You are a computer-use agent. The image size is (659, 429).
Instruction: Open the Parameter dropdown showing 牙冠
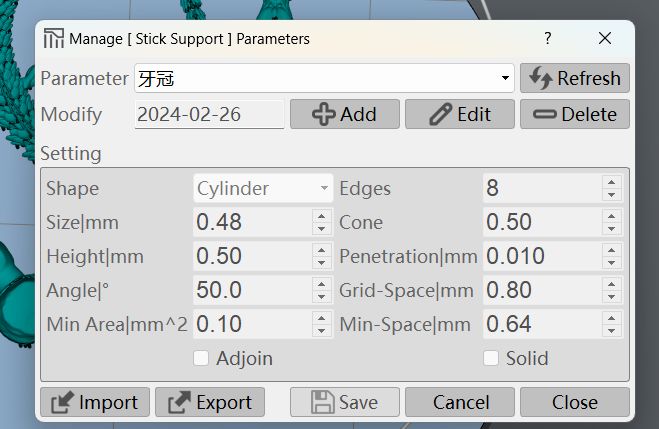(x=324, y=78)
